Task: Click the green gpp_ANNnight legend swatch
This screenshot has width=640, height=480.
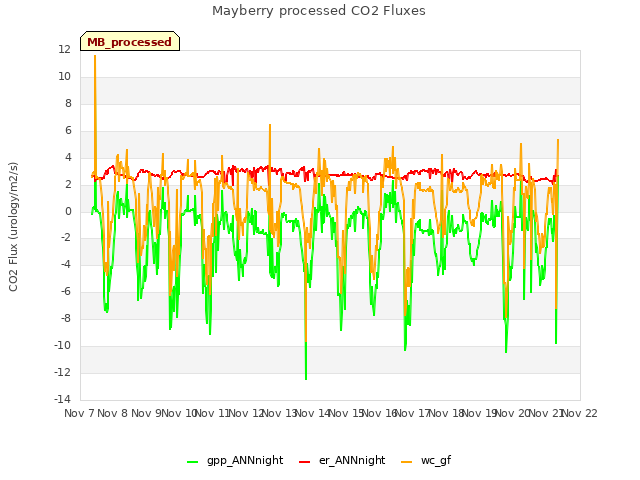Action: pyautogui.click(x=192, y=462)
